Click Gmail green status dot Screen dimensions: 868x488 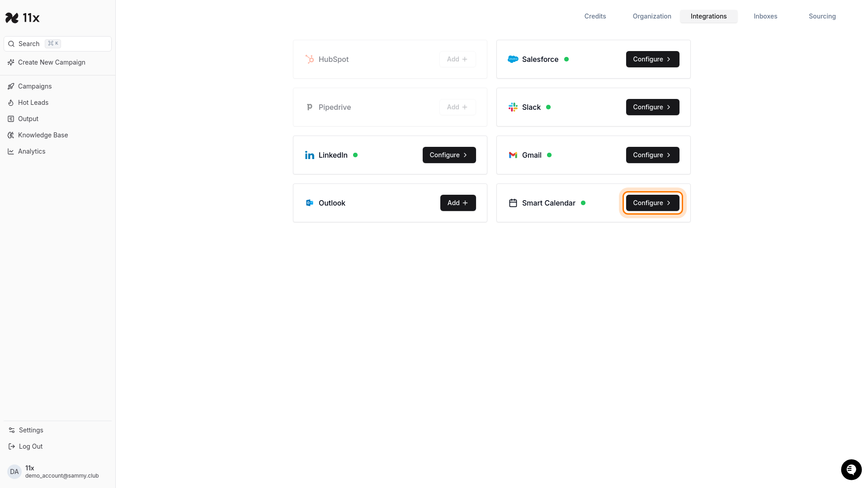tap(549, 155)
